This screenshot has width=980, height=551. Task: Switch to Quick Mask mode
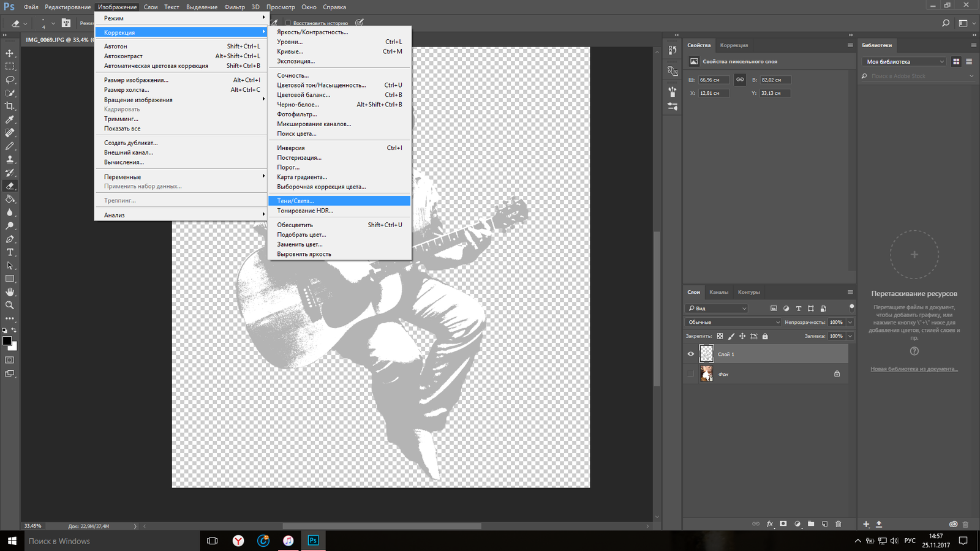pos(10,360)
